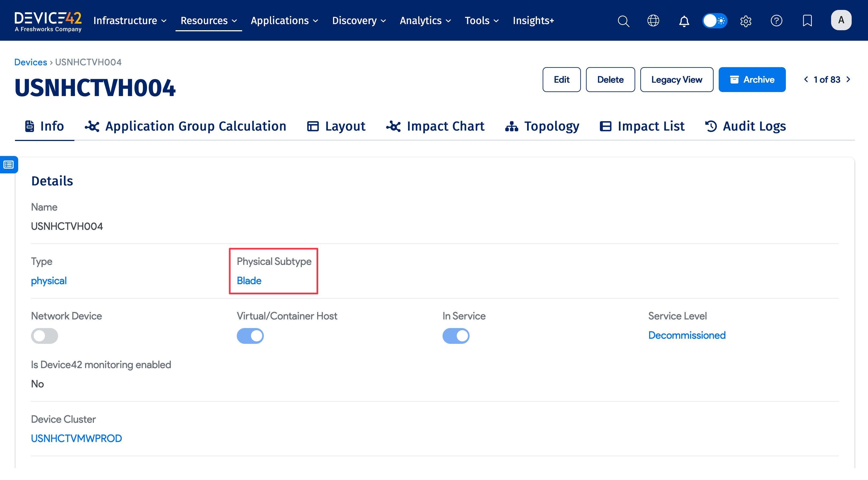Open the bookmarks icon
The image size is (868, 480).
807,21
